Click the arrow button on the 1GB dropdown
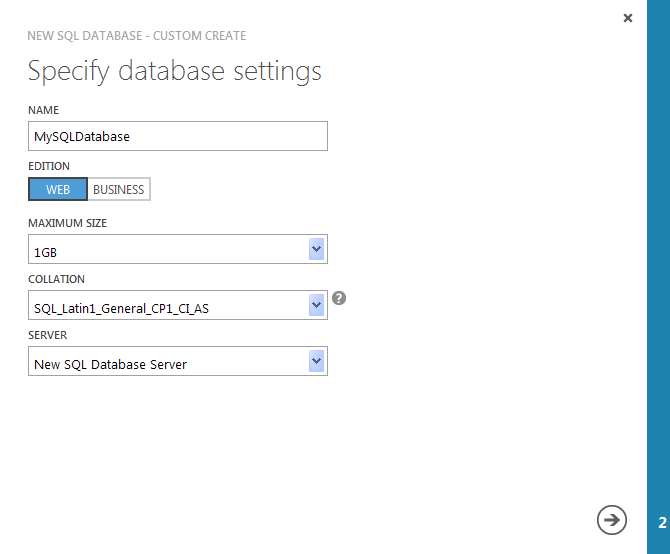This screenshot has height=554, width=670. (x=317, y=249)
